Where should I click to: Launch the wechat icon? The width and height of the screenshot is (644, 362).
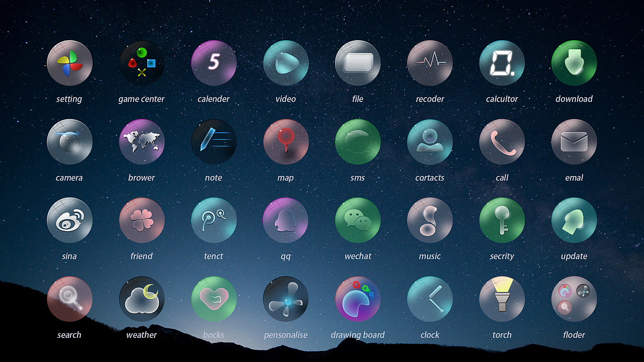pos(358,220)
